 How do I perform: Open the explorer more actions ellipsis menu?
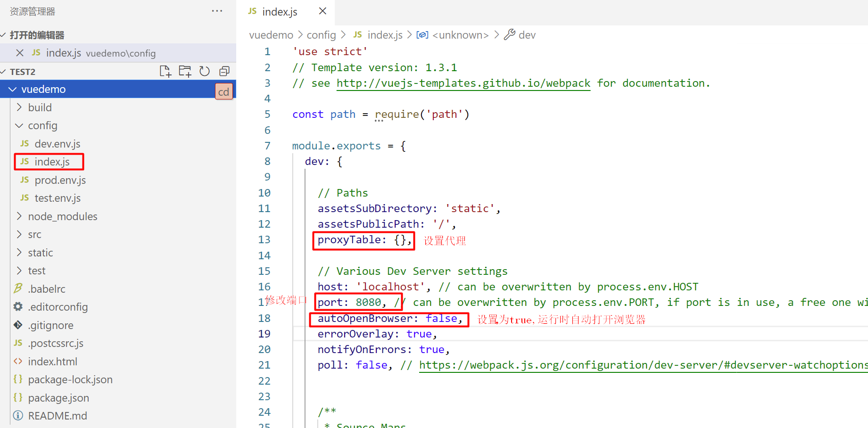pos(217,11)
